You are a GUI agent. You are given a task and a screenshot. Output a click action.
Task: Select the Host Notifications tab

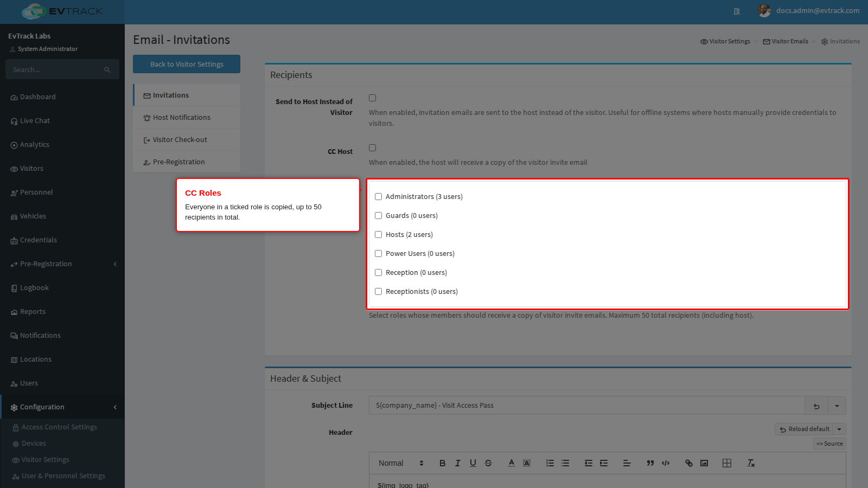[x=187, y=118]
